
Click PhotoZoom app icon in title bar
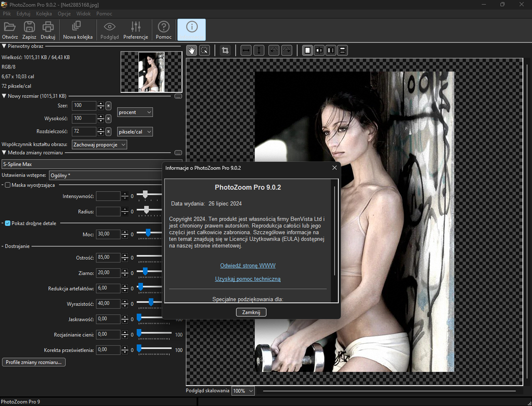coord(4,5)
